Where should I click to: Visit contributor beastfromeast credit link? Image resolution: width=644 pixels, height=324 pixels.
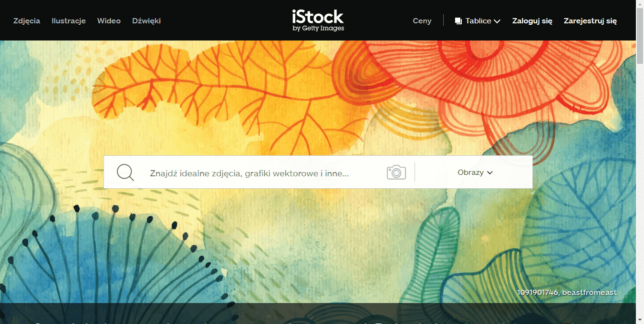pyautogui.click(x=589, y=293)
